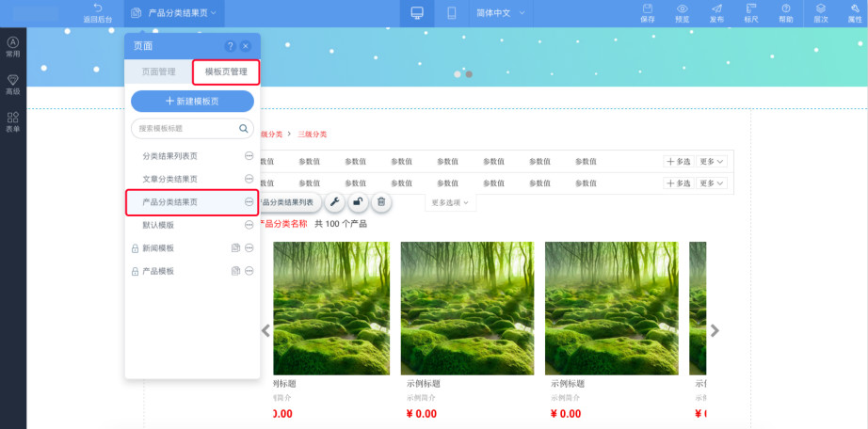Select the 模板页管理 tab
The width and height of the screenshot is (868, 429).
pos(226,71)
